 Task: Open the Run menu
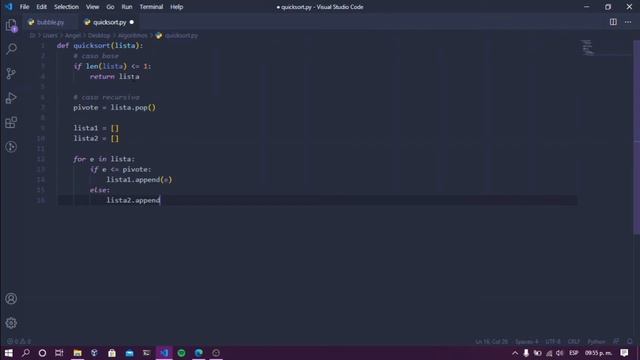point(127,7)
